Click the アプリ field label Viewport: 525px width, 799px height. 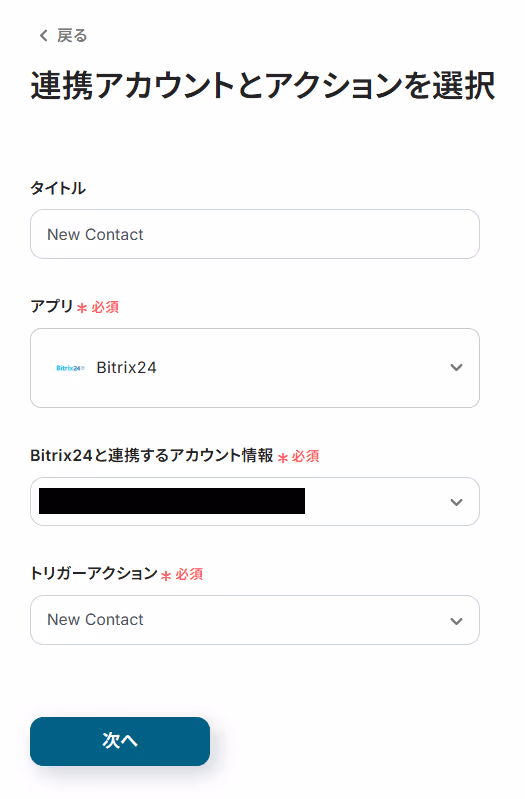pyautogui.click(x=51, y=306)
